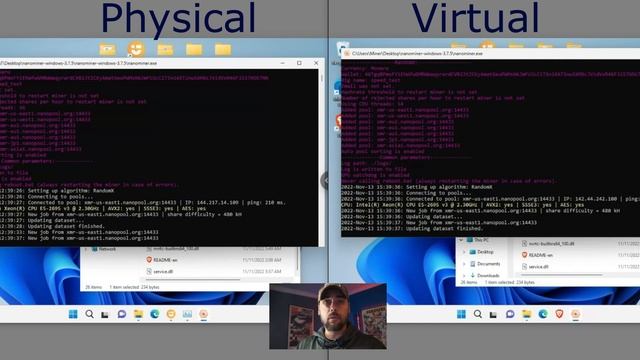
Task: Select This PC in Virtual Explorer tree
Action: 481,240
